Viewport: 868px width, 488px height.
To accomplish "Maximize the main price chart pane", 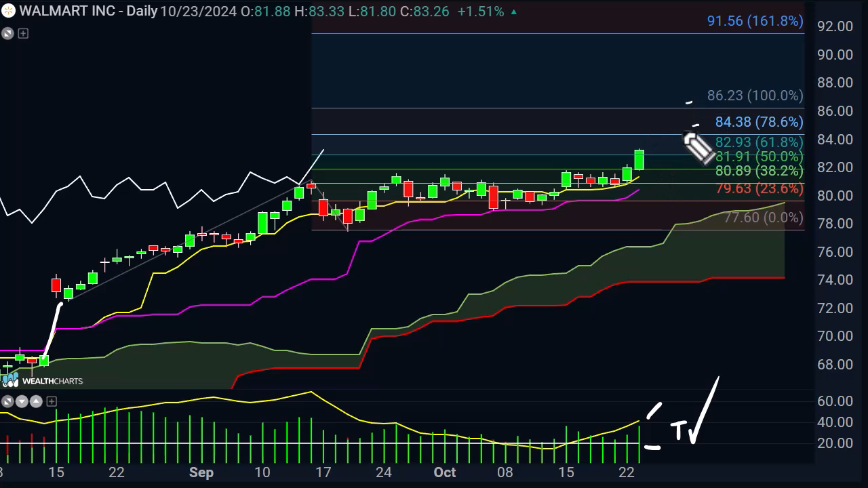I will 7,33.
